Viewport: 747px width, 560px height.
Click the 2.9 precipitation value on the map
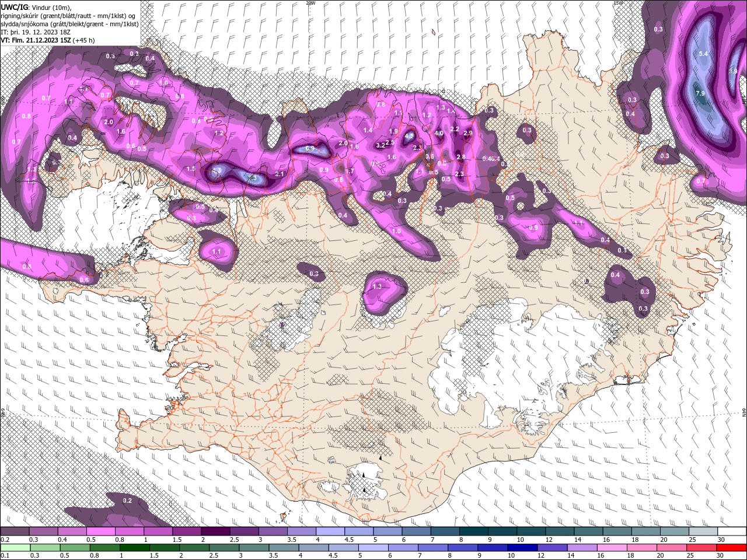pyautogui.click(x=467, y=133)
